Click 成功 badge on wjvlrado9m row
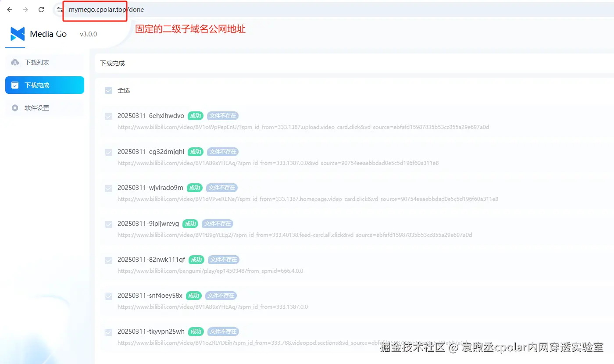The image size is (614, 364). (194, 188)
